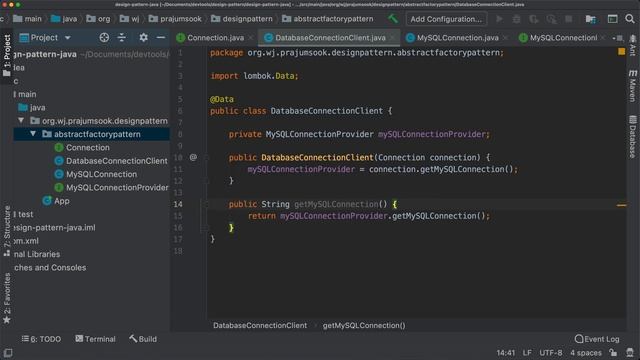The height and width of the screenshot is (360, 640).
Task: Click the Profiler run icon
Action: [x=551, y=19]
